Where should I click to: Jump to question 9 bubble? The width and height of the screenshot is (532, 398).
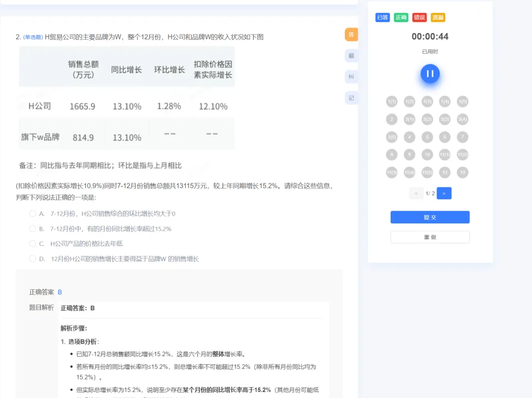409,154
